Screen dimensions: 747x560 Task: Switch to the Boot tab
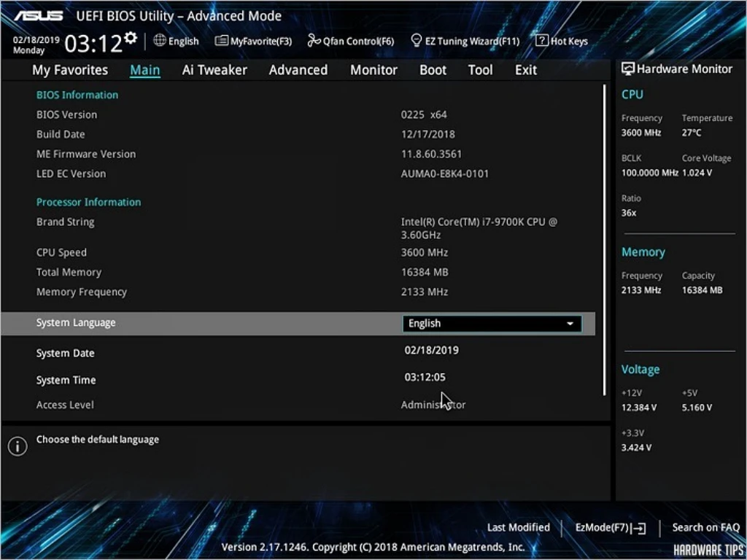433,70
